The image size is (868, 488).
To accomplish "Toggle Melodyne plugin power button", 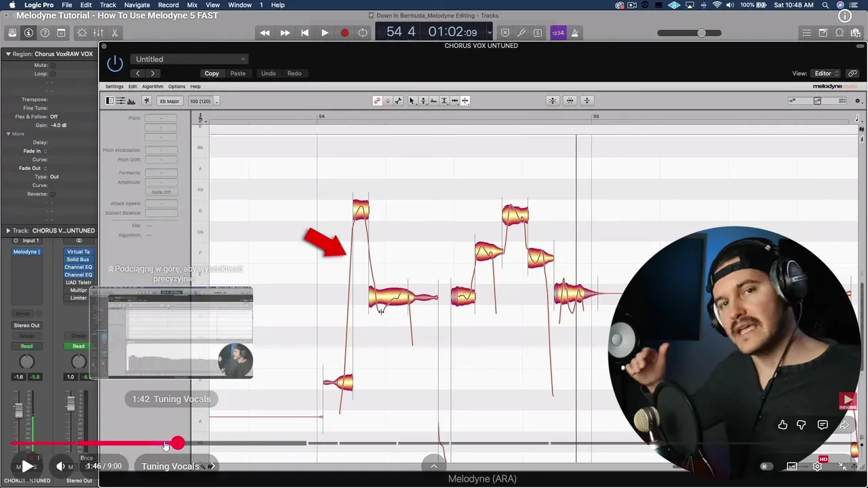I will [115, 64].
